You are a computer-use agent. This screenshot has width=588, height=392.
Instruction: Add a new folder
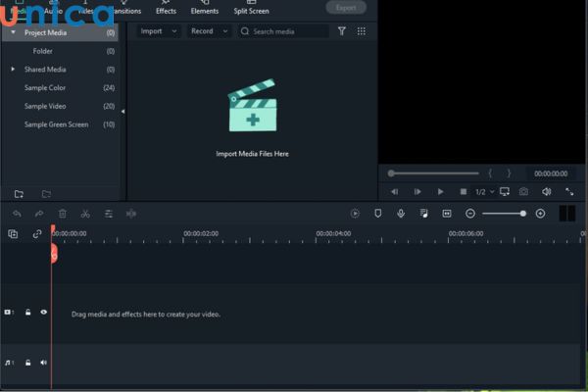(19, 194)
